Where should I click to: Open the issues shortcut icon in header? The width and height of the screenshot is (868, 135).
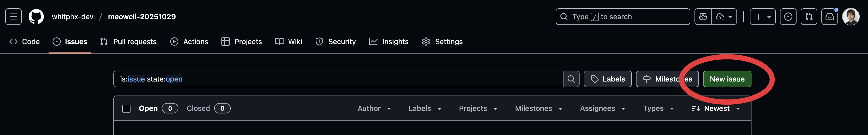pos(788,17)
